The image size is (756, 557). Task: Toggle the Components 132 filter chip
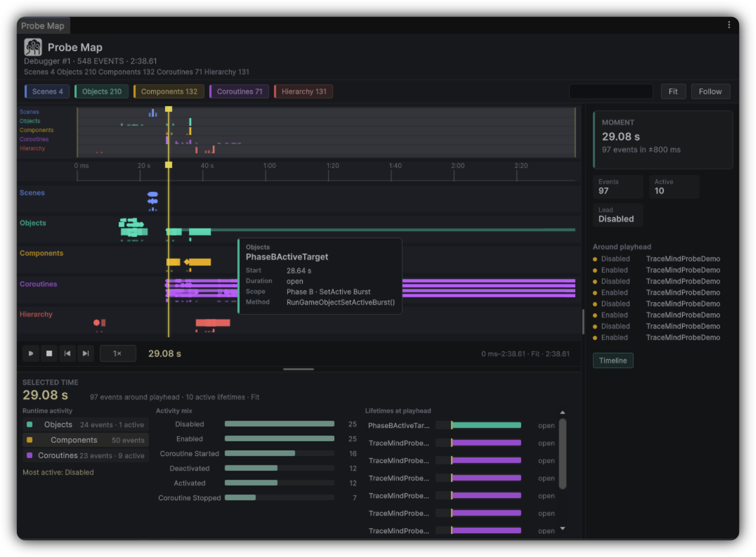(169, 91)
